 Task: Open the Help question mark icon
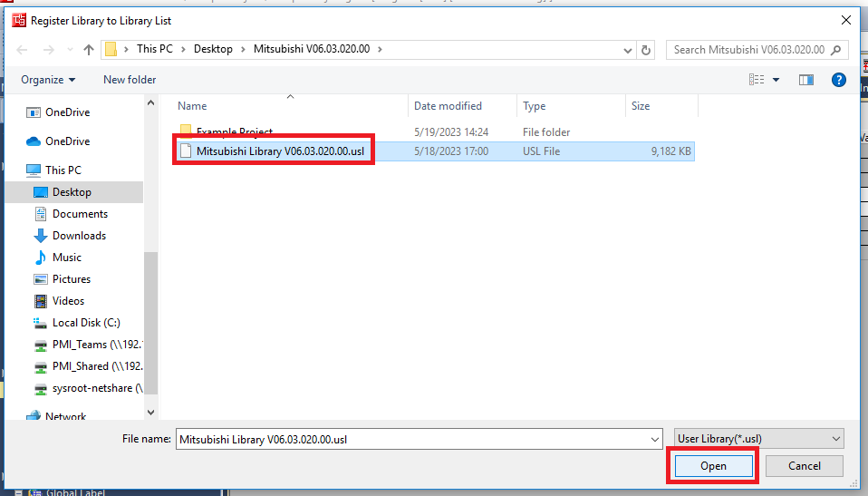[838, 80]
